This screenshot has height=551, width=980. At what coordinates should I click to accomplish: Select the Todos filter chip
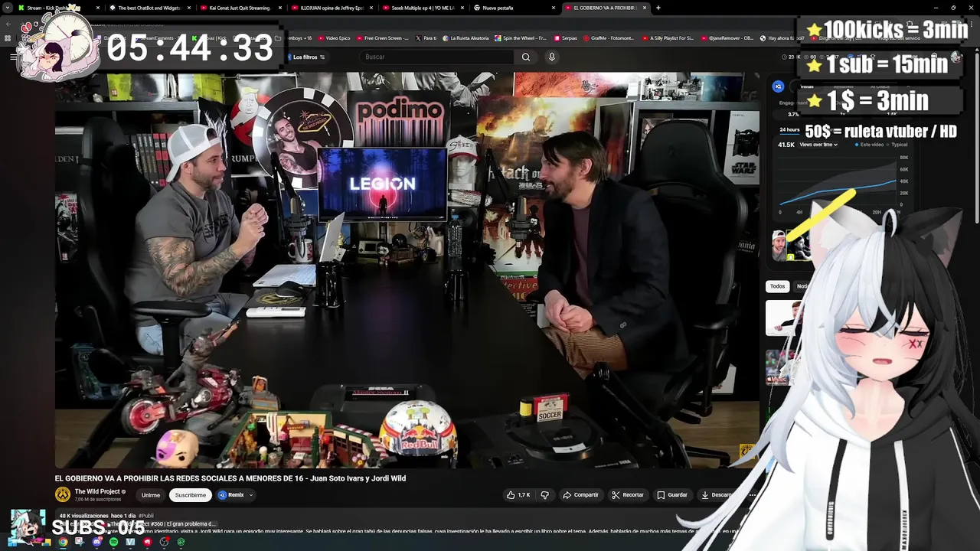777,286
